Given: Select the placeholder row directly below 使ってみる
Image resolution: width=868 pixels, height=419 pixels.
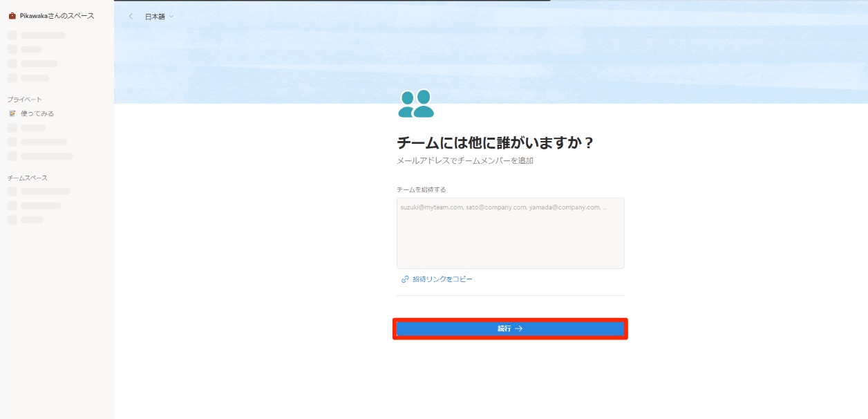Looking at the screenshot, I should click(x=32, y=128).
